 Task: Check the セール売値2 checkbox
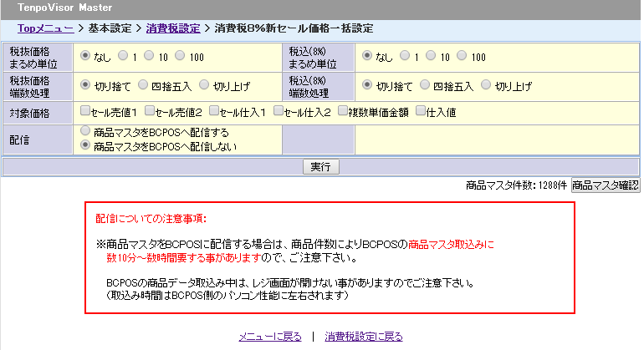click(150, 110)
